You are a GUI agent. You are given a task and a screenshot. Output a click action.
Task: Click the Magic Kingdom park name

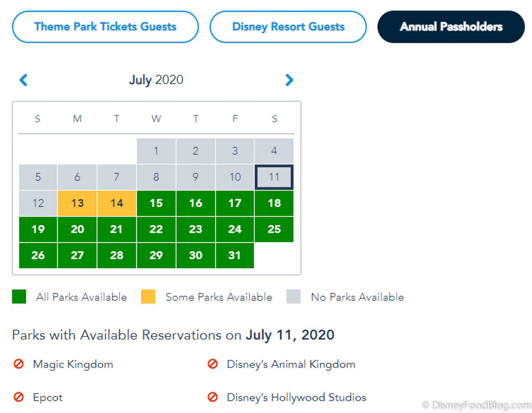pyautogui.click(x=73, y=364)
